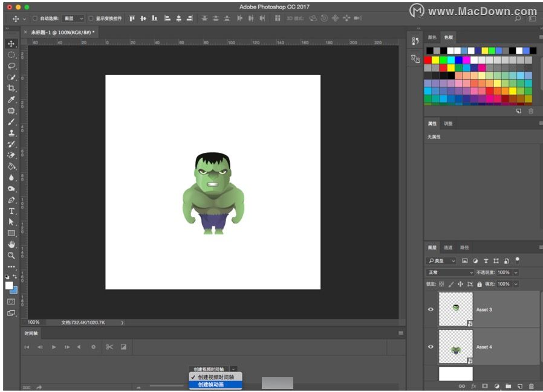
Task: Expand the status bar info arrow
Action: pos(122,323)
